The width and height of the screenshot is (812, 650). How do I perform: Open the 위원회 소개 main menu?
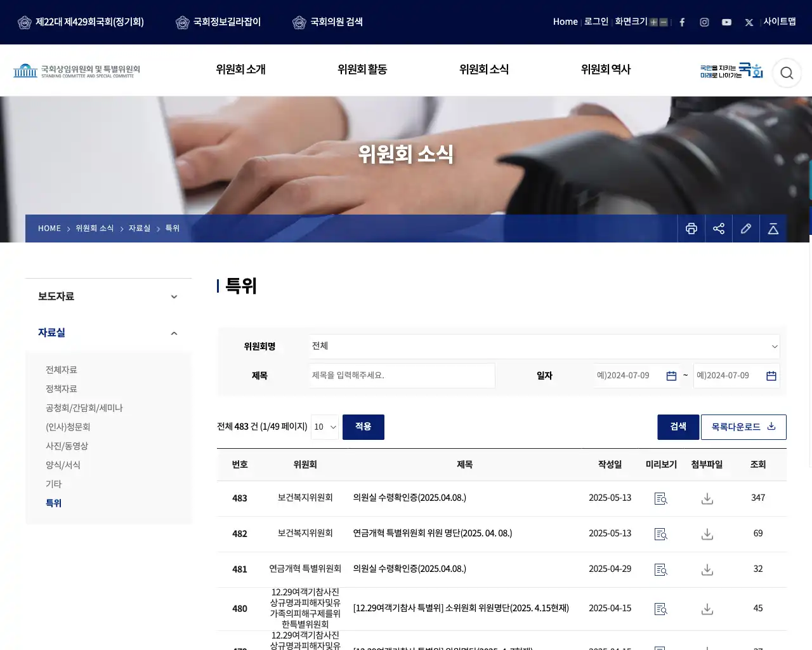(240, 69)
